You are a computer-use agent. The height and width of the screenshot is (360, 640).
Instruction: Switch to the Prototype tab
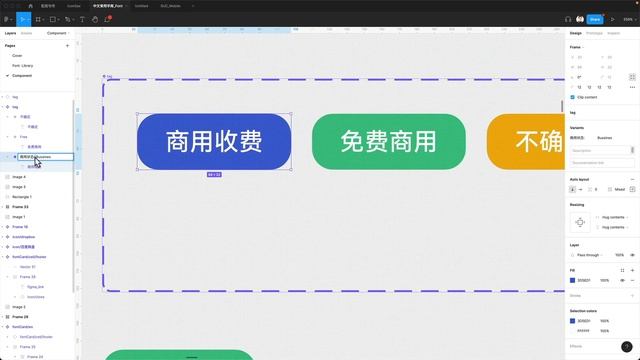click(594, 33)
